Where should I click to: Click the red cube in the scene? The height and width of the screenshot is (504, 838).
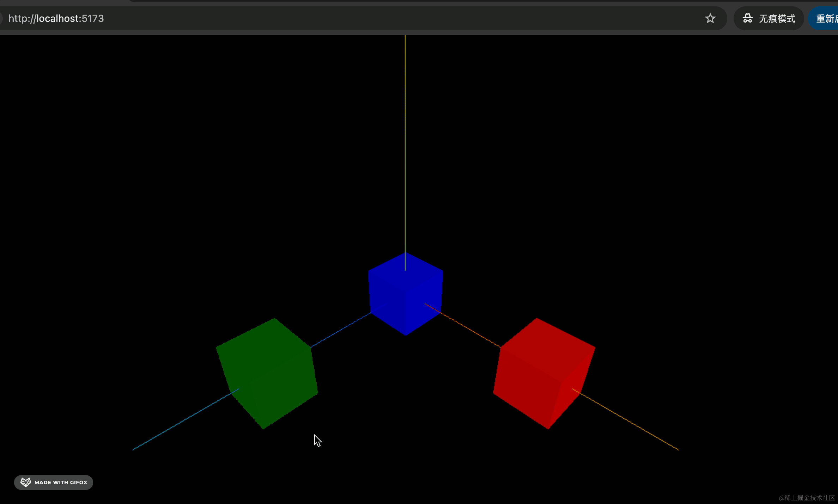tap(544, 374)
